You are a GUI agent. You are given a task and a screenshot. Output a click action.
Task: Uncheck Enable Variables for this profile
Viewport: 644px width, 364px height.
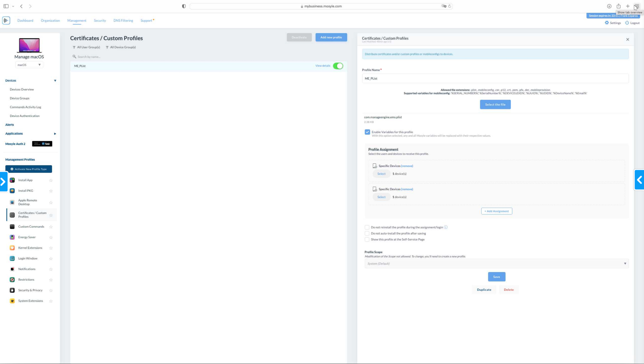[367, 132]
